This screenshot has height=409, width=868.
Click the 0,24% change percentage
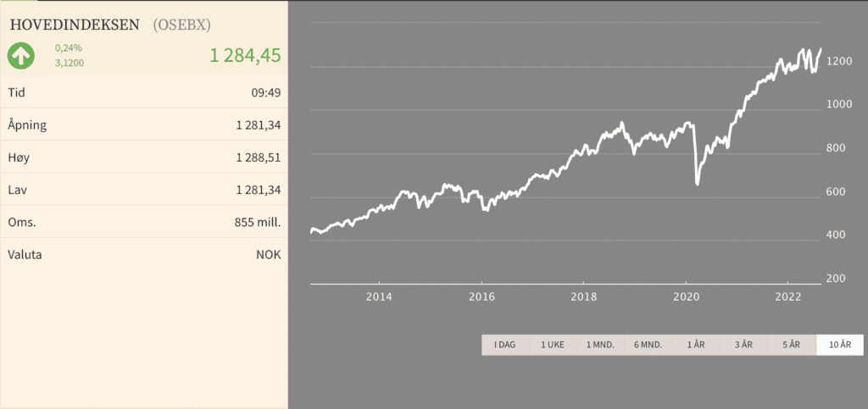[67, 48]
